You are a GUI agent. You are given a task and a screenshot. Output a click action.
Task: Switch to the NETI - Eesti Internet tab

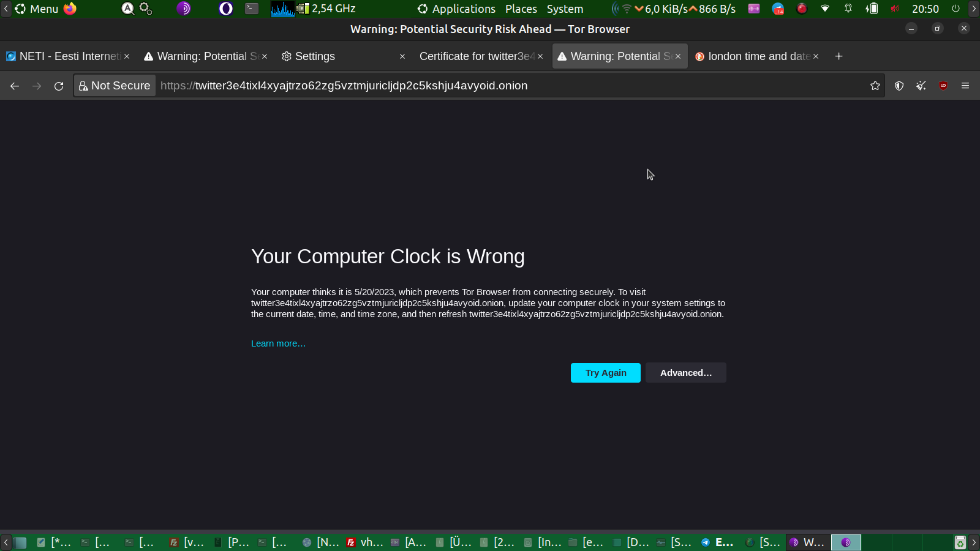coord(68,56)
